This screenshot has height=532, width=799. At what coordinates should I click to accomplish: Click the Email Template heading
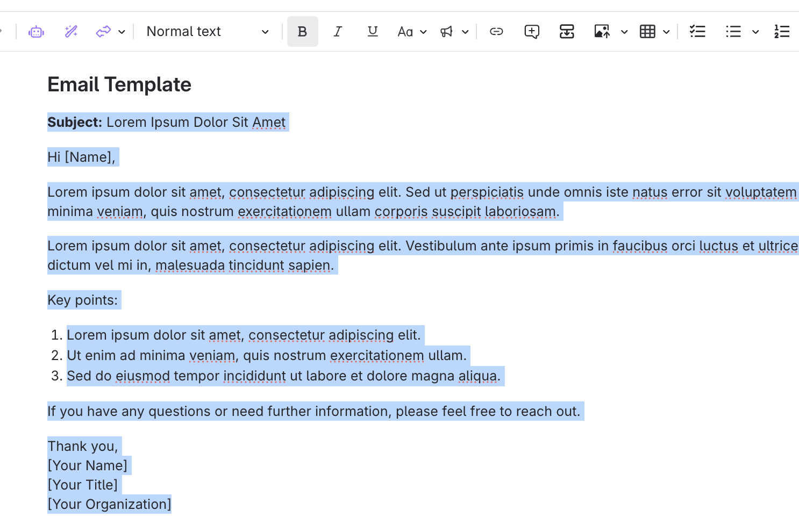(119, 84)
